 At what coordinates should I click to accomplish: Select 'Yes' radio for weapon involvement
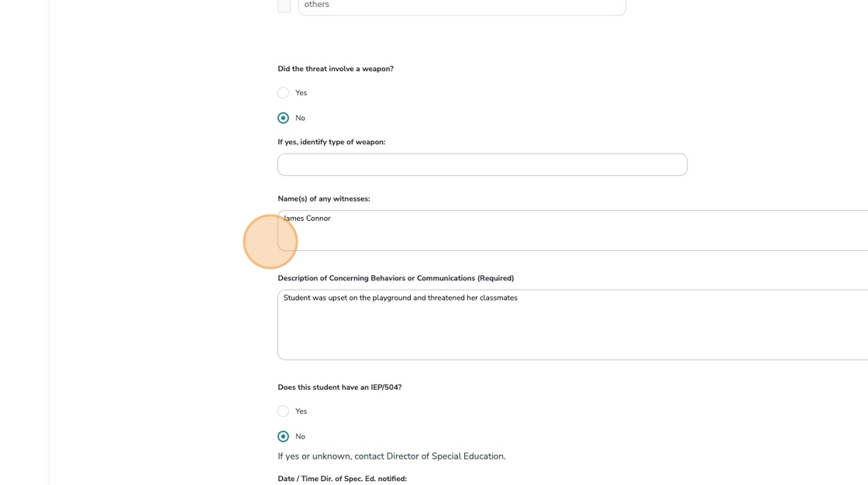tap(284, 93)
